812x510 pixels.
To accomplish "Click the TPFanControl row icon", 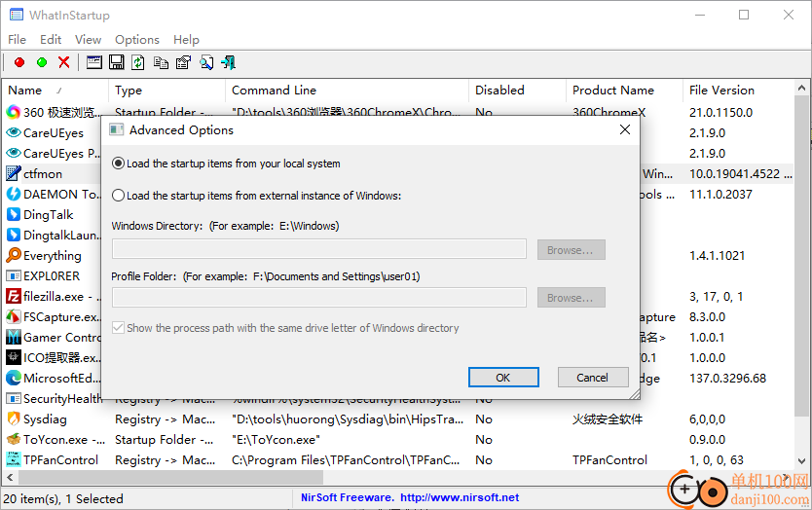I will (x=14, y=459).
